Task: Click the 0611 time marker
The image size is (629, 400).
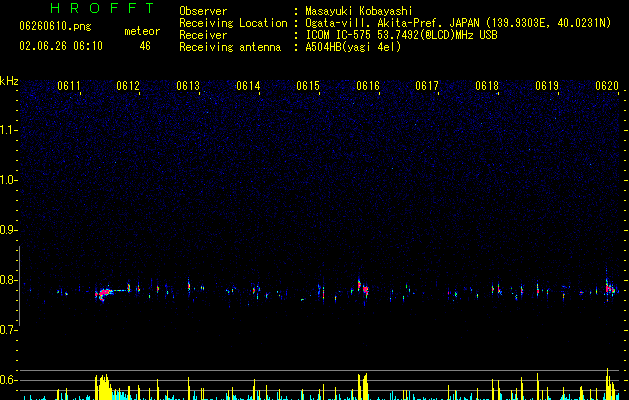Action: tap(69, 86)
